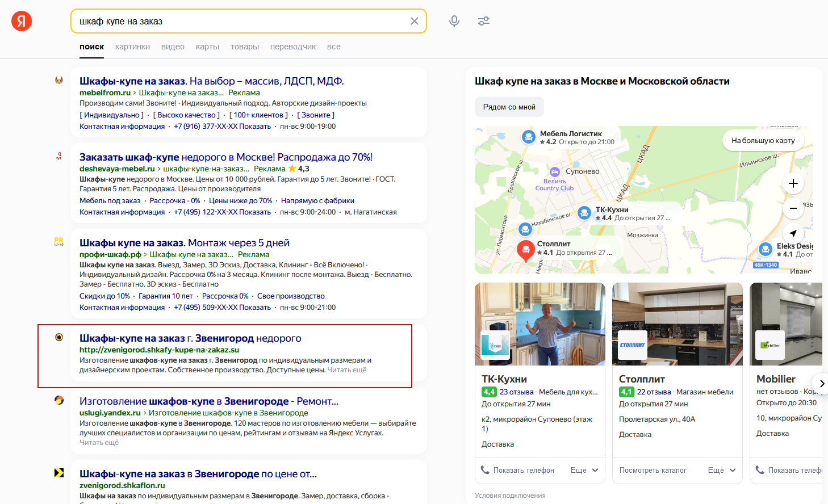Show phone +7 (495) 122-XX-XX
Screen dimensions: 828x504
click(x=222, y=212)
